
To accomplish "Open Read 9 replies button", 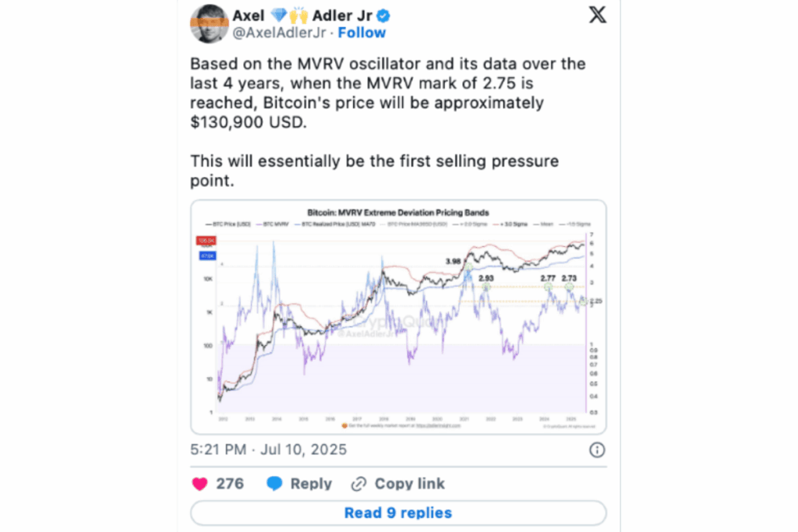I will pos(398,513).
